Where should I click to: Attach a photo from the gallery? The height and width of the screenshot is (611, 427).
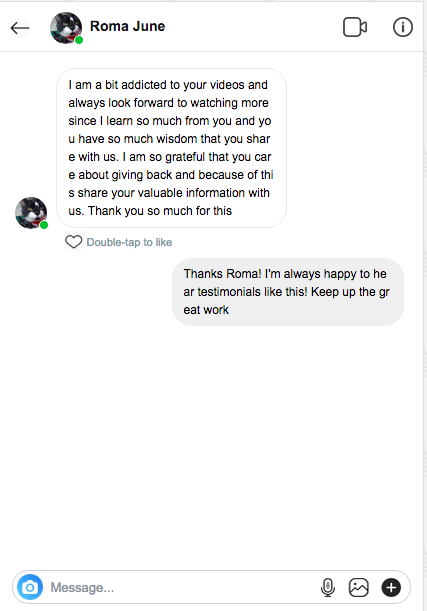coord(358,587)
